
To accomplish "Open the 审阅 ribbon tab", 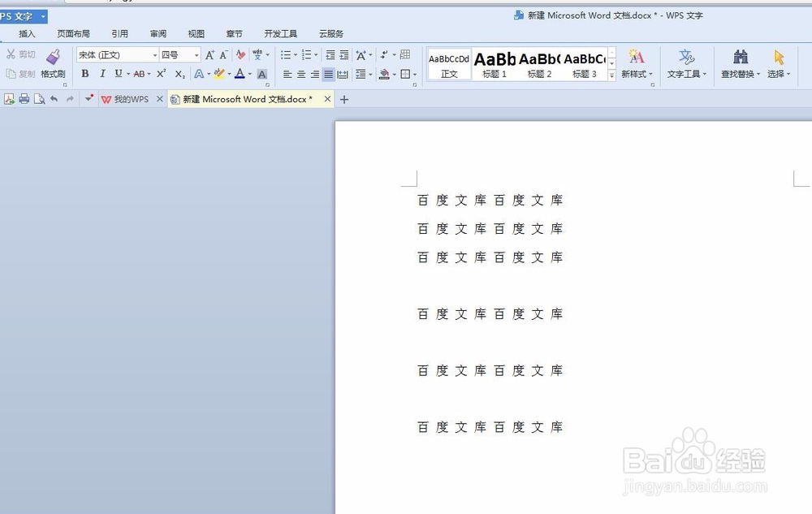I will pyautogui.click(x=158, y=33).
